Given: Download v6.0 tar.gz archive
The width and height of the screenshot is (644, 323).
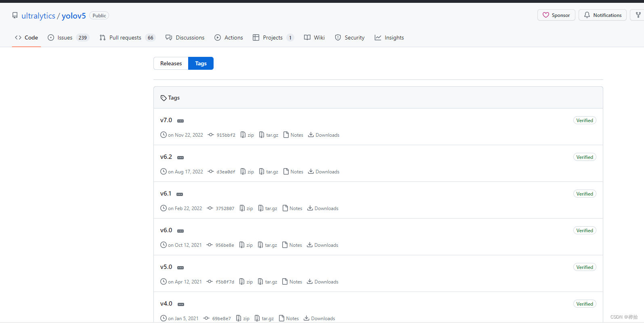Looking at the screenshot, I should [x=267, y=245].
